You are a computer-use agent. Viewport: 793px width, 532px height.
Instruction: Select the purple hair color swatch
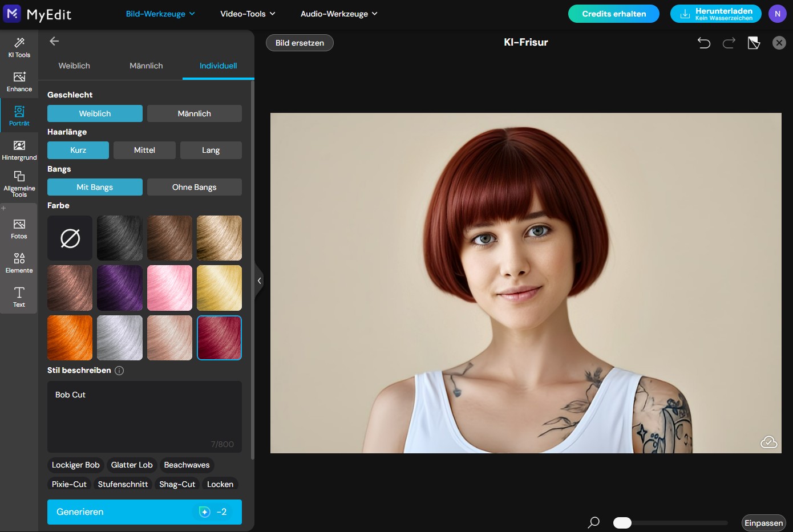(119, 287)
